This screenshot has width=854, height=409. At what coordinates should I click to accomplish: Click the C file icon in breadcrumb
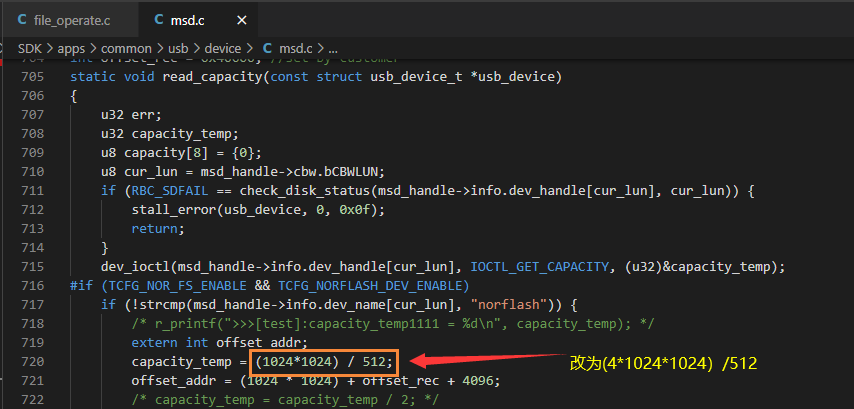[267, 48]
